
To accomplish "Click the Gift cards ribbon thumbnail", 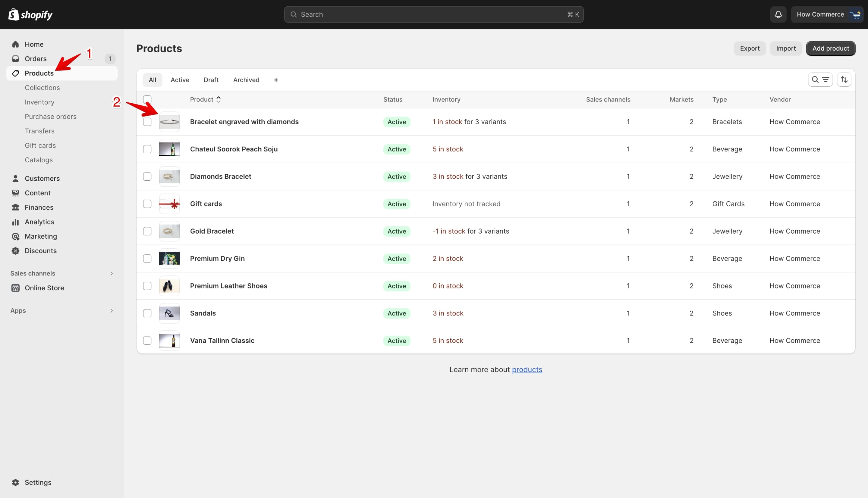I will tap(169, 204).
